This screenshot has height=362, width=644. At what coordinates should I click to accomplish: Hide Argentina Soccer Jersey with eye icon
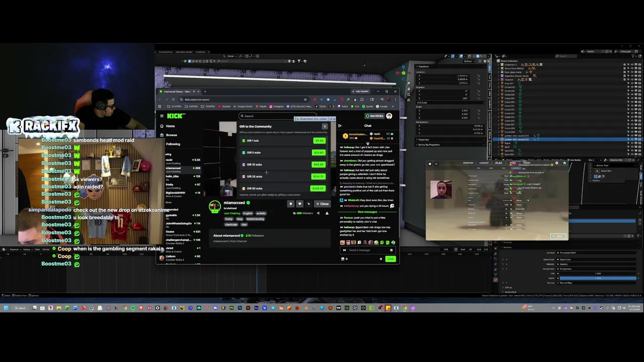(632, 76)
